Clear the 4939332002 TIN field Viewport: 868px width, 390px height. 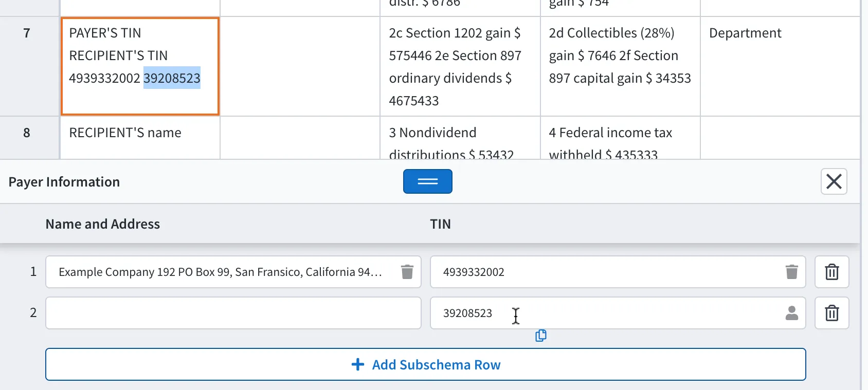pyautogui.click(x=791, y=272)
